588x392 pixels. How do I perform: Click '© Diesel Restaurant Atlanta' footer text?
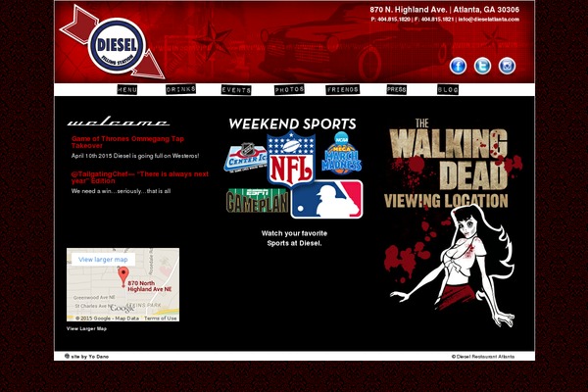483,357
